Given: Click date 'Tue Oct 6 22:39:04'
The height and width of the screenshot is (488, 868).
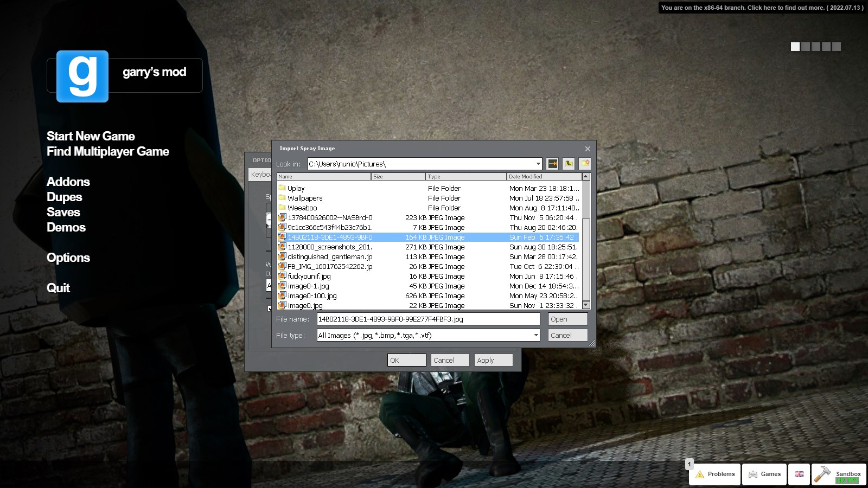Looking at the screenshot, I should pos(544,266).
